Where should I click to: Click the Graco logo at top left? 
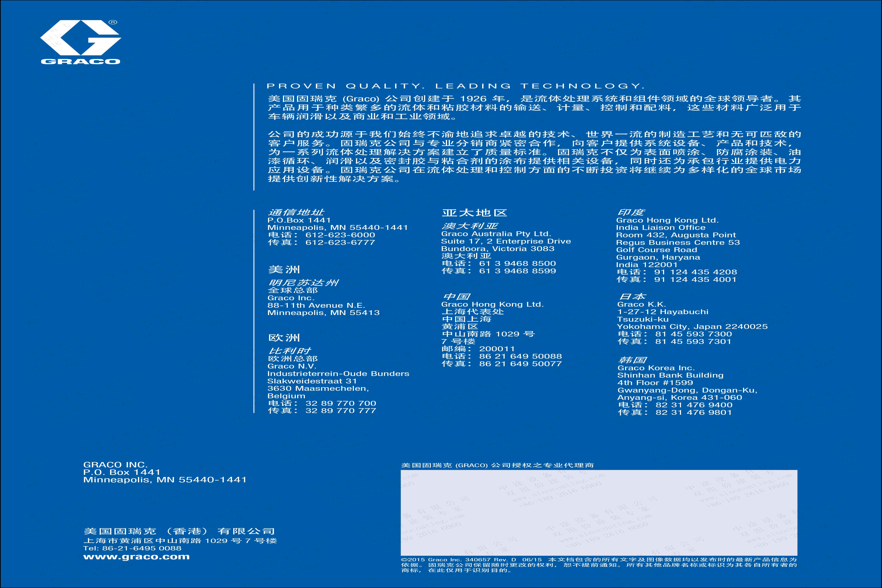(x=81, y=42)
